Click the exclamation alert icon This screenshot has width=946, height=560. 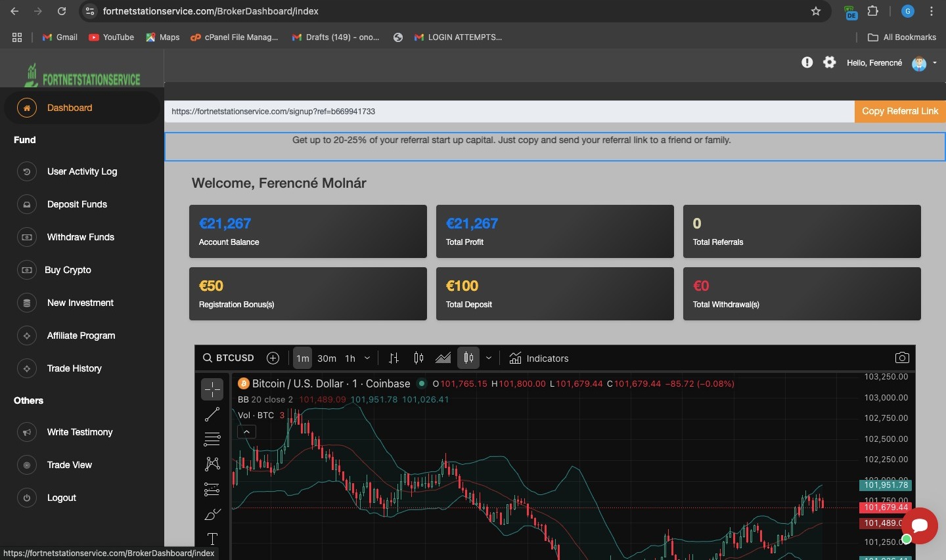click(x=807, y=62)
